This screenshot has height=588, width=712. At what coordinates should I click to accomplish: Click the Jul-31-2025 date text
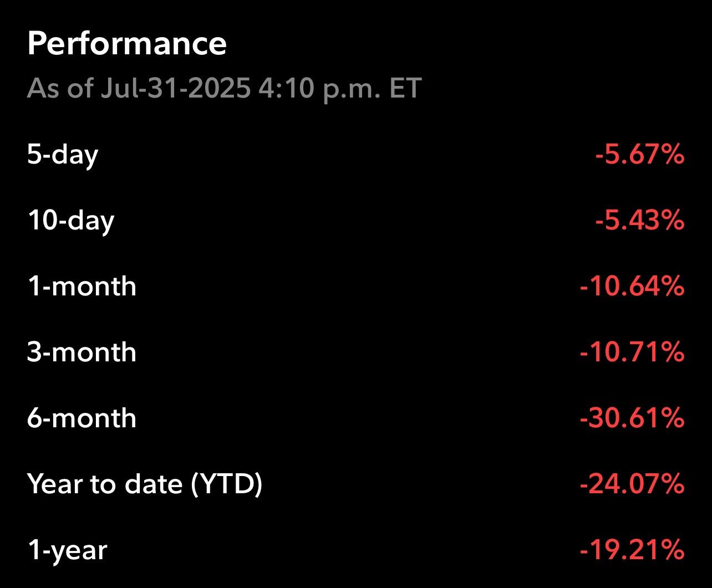point(175,89)
